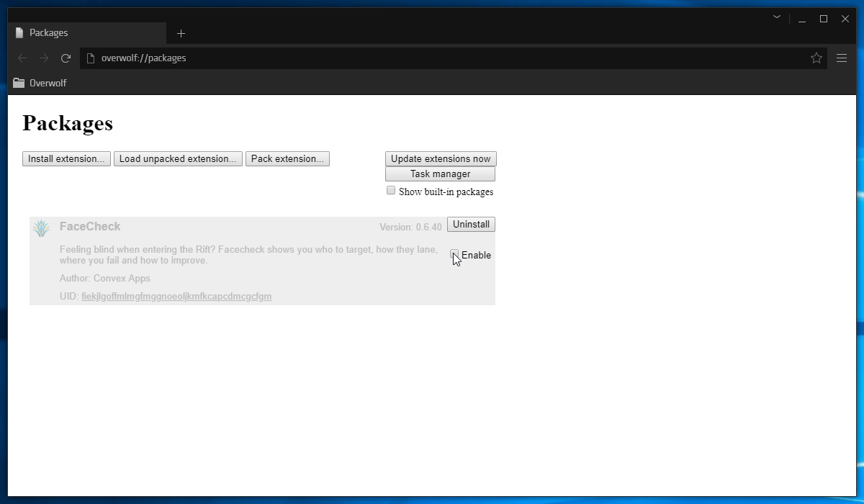Open the hamburger menu
Viewport: 864px width, 504px height.
(841, 58)
